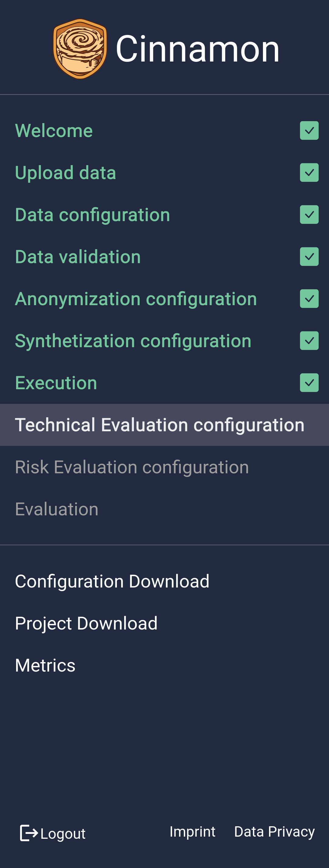Click the Data configuration green checkmark
The height and width of the screenshot is (868, 329).
pos(309,215)
